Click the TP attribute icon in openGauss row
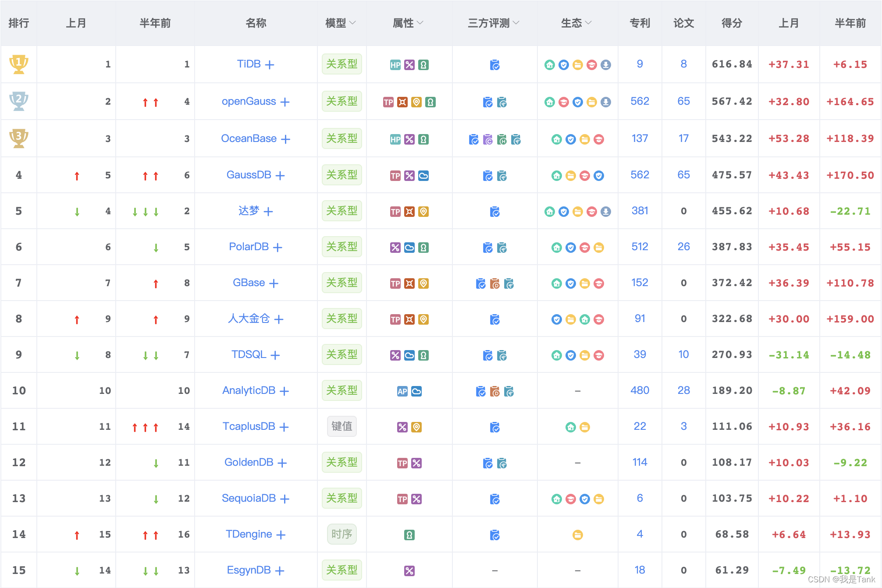Screen dimensions: 882x588 pyautogui.click(x=388, y=102)
